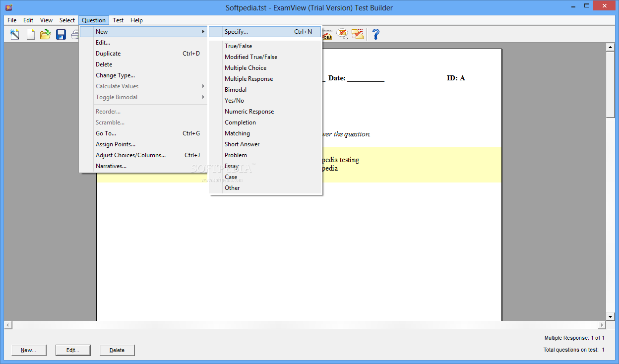Open the Test menu
619x364 pixels.
point(118,20)
